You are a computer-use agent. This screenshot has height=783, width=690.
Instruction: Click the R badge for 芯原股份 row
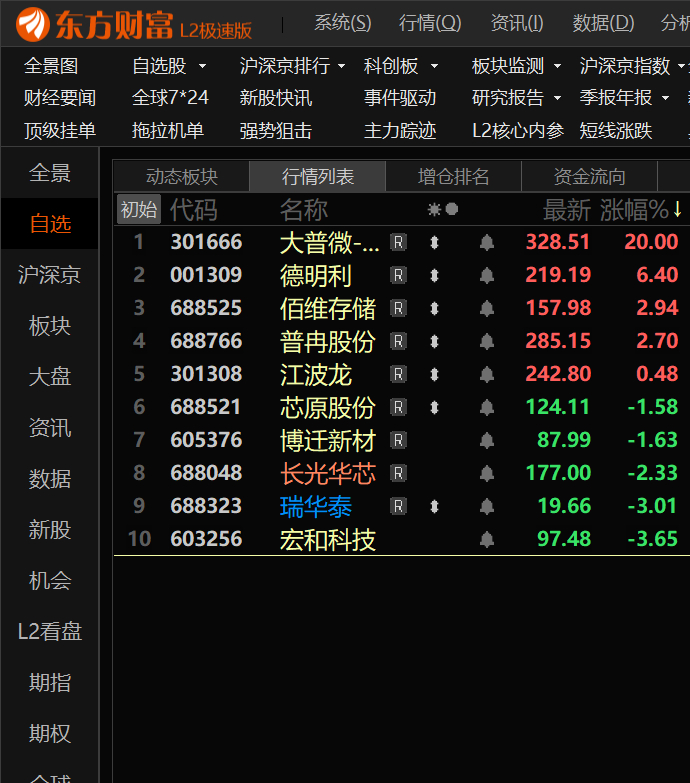point(398,407)
